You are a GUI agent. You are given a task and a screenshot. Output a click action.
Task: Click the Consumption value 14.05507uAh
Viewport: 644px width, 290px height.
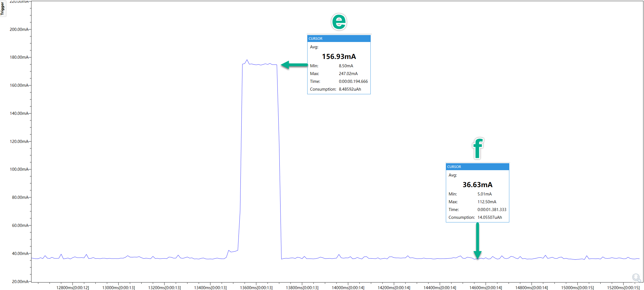490,217
